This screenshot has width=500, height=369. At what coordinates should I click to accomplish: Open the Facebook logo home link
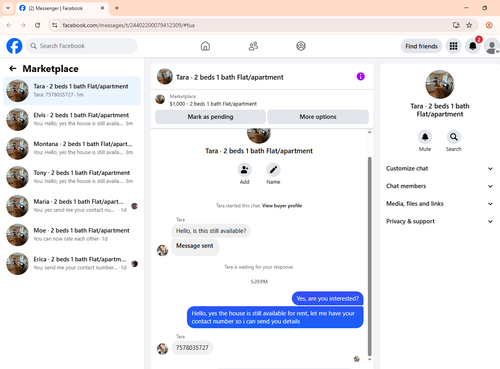pyautogui.click(x=14, y=46)
